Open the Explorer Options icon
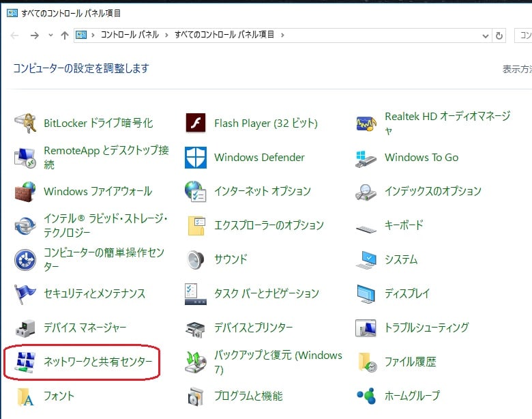 [x=196, y=225]
